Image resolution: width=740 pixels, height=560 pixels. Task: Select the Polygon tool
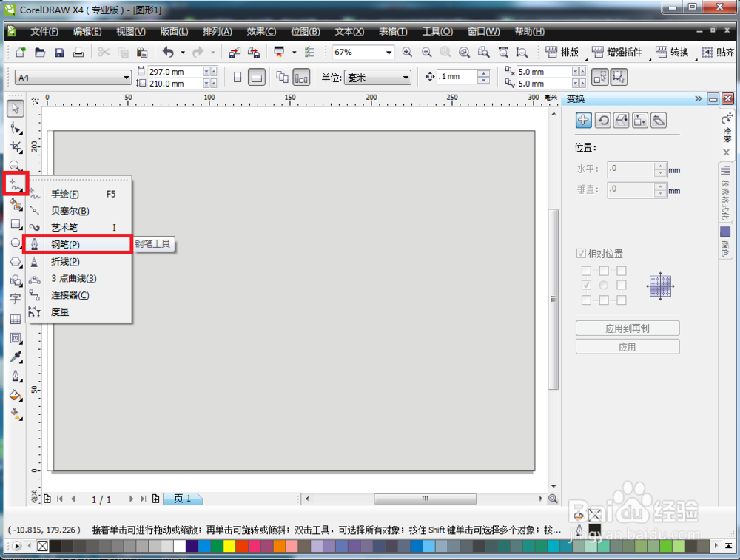pos(16,262)
